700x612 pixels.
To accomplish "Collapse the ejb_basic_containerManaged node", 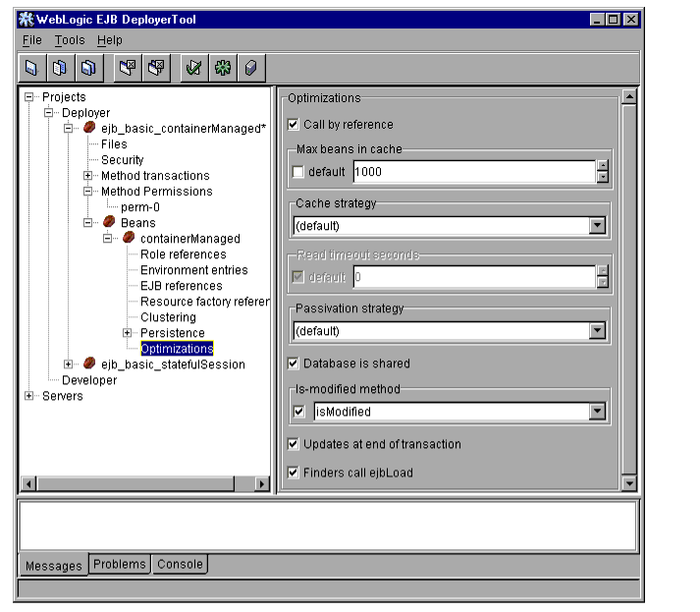I will tap(69, 129).
